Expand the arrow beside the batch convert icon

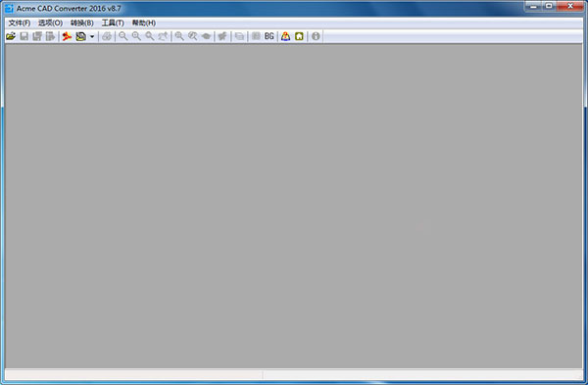point(92,37)
